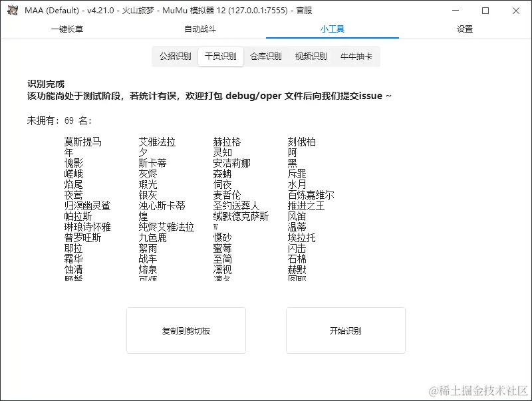Click the 识别完成 status text
This screenshot has width=532, height=401.
tap(46, 84)
